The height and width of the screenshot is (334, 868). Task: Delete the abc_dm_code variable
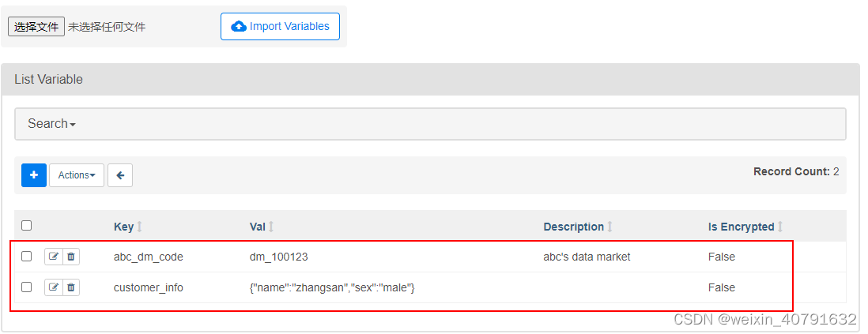(71, 257)
